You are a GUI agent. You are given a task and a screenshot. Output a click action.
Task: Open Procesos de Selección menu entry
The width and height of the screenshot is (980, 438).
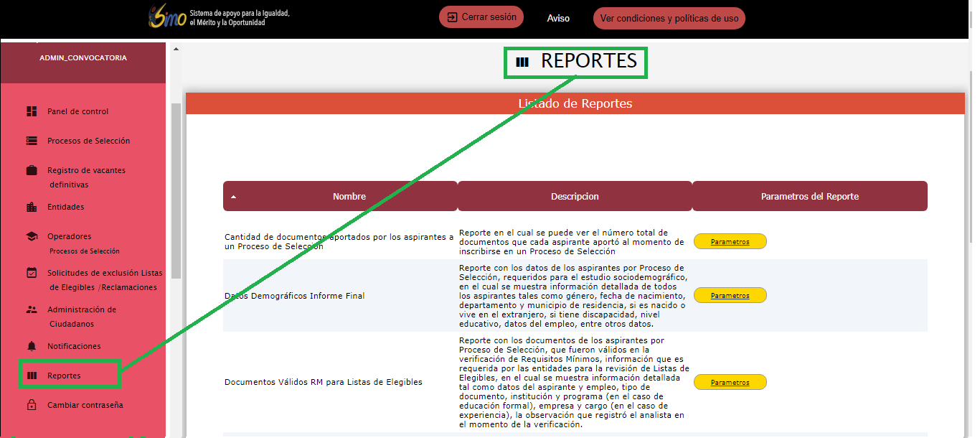pos(88,141)
